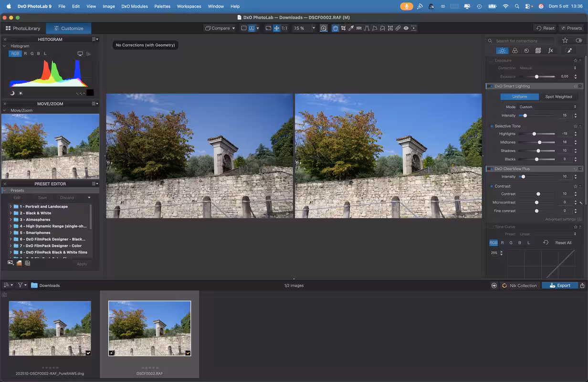Expand the '2 - Black & White' preset folder
Screen dimensions: 588x382
pyautogui.click(x=10, y=213)
